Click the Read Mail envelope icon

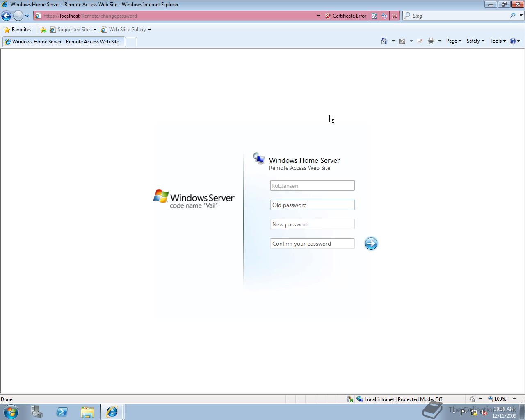pos(420,41)
